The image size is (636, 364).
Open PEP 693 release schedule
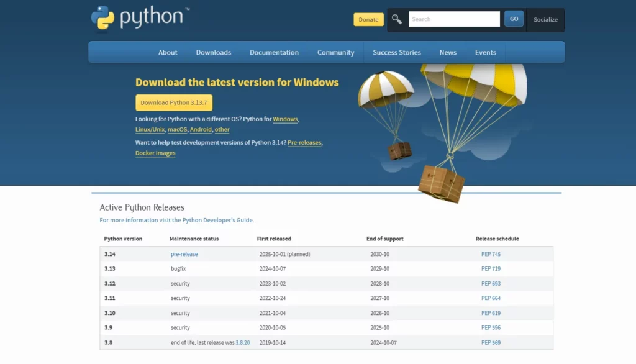(491, 284)
